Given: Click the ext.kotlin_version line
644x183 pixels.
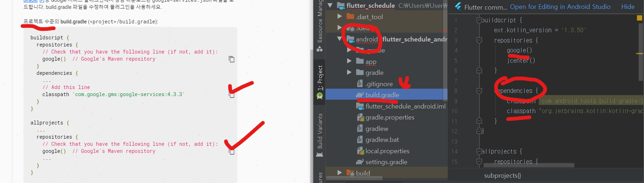Looking at the screenshot, I should [x=540, y=30].
